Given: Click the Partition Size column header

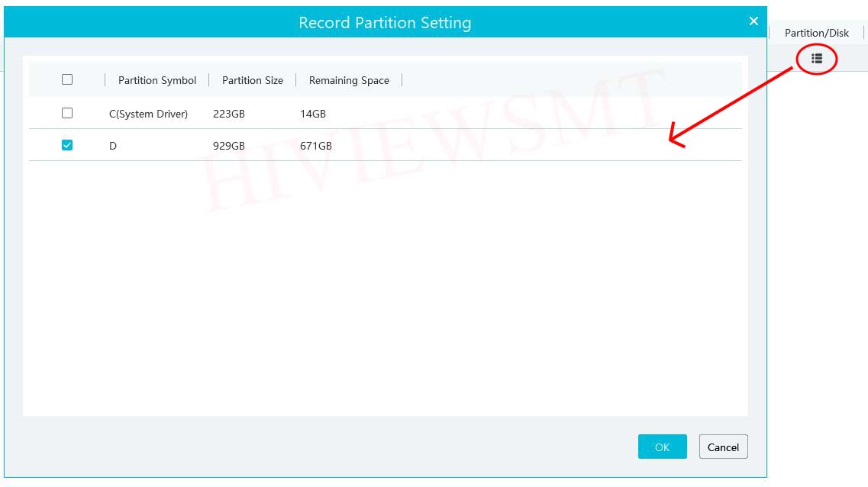Looking at the screenshot, I should (x=252, y=80).
